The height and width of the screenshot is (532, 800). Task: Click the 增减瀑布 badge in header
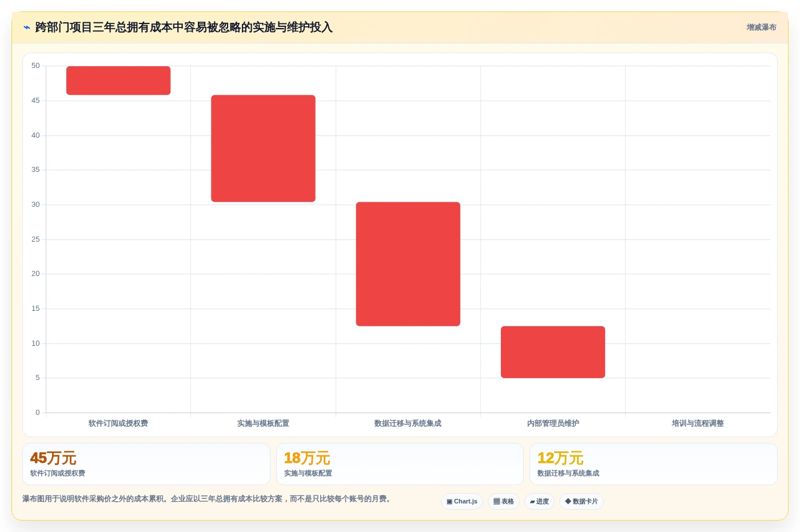tap(761, 27)
